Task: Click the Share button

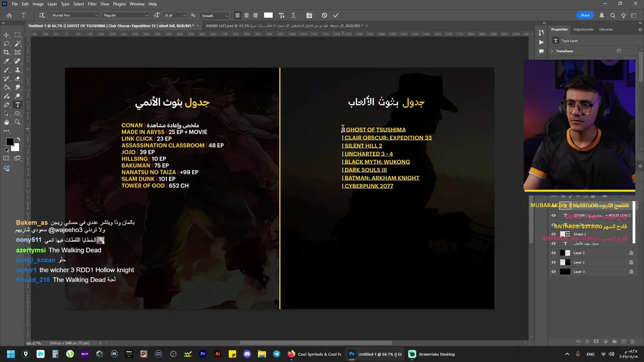Action: click(x=585, y=16)
